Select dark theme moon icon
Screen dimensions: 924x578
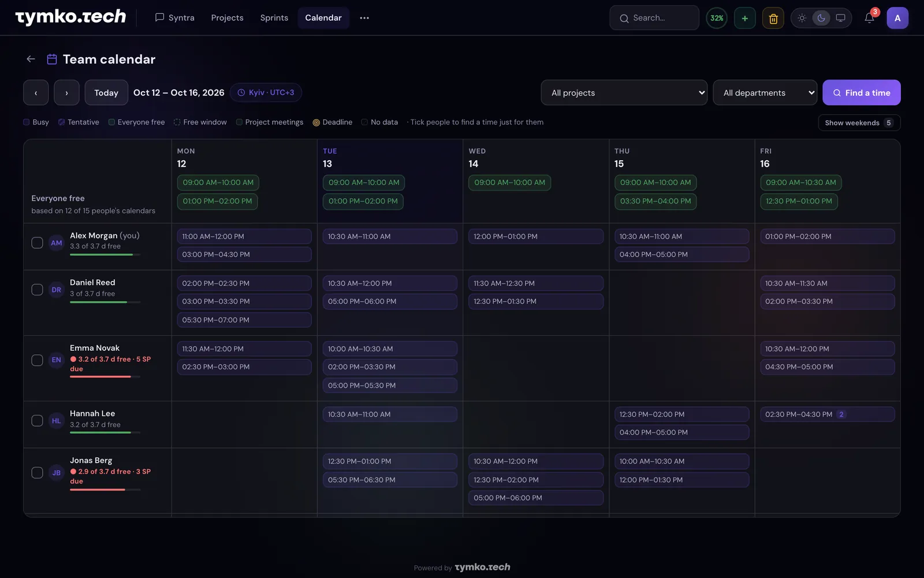tap(821, 18)
